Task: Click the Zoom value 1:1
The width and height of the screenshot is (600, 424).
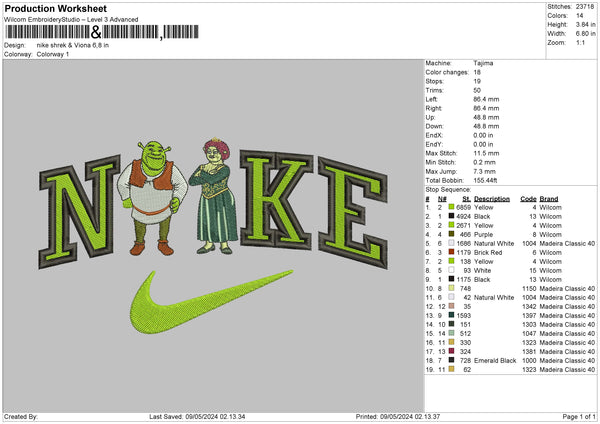Action: point(580,42)
